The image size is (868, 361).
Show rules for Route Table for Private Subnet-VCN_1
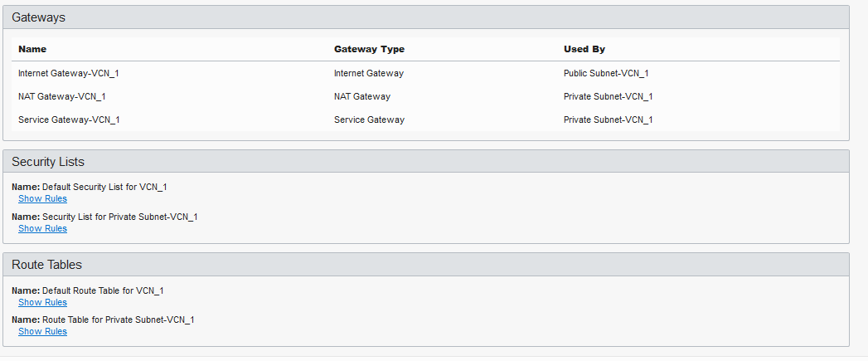pos(42,332)
